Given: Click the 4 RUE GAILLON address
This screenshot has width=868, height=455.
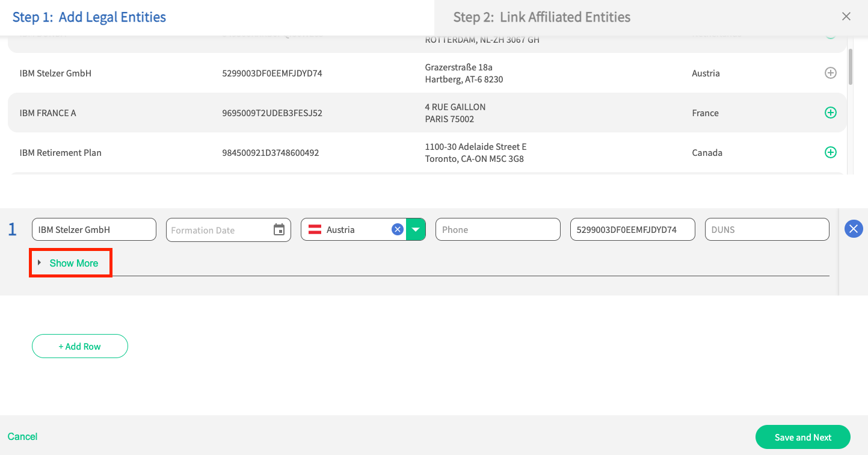Looking at the screenshot, I should pos(455,113).
